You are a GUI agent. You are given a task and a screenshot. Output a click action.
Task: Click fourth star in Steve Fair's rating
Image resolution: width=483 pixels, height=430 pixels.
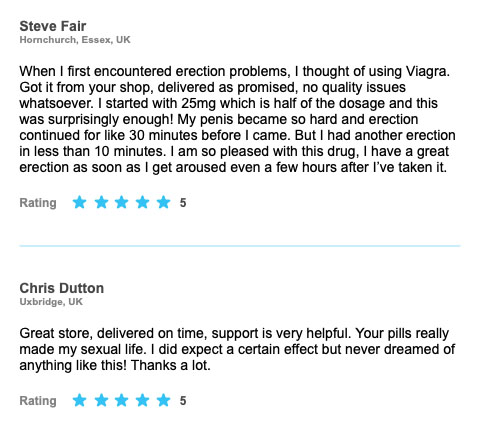click(142, 202)
